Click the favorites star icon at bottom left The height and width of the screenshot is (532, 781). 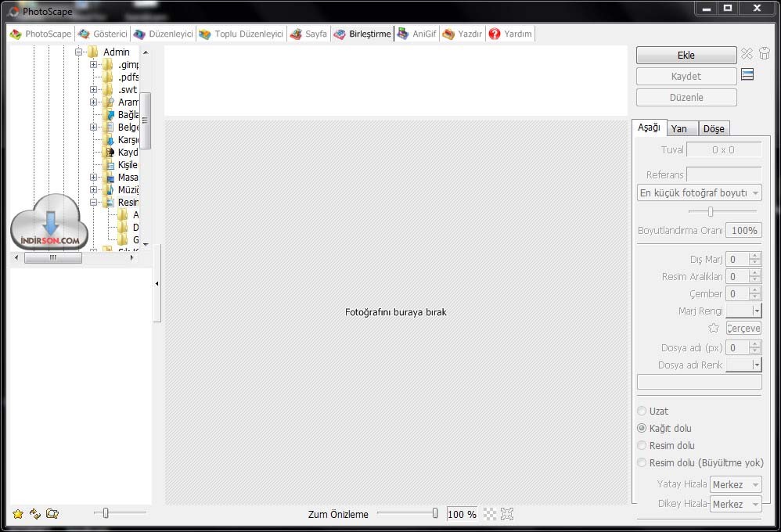click(x=18, y=514)
